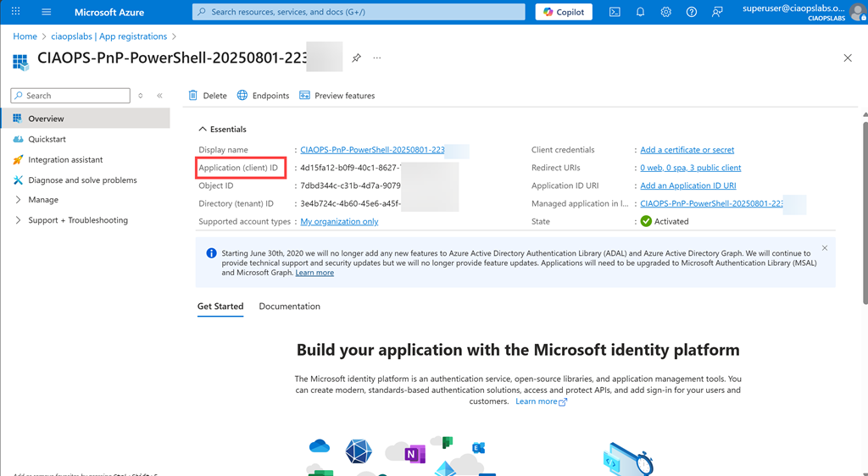868x476 pixels.
Task: Pin the app registration blade
Action: (356, 58)
